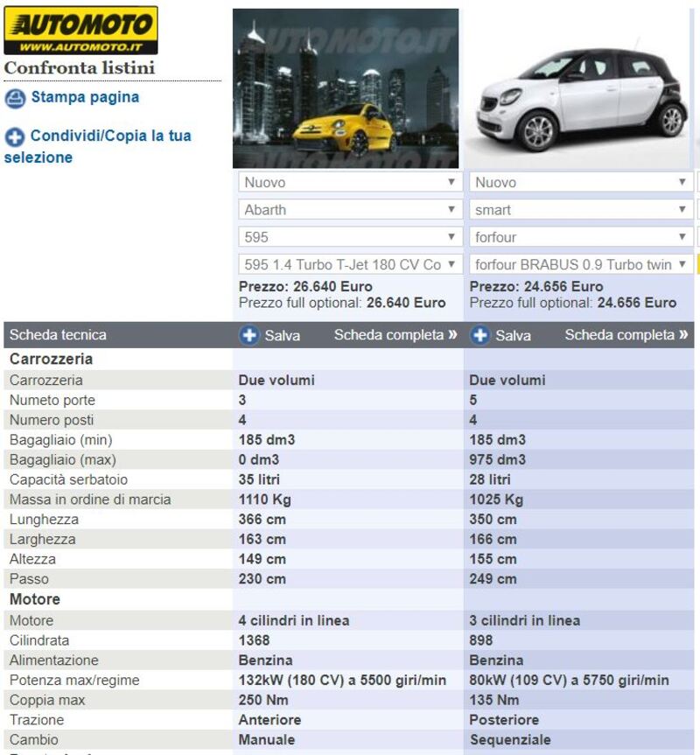The height and width of the screenshot is (755, 700).
Task: Click the chevron arrows after smart Scheda completa
Action: click(683, 335)
